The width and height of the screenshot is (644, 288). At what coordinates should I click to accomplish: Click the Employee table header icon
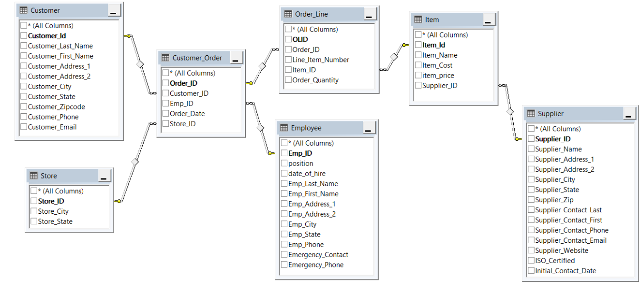(x=283, y=128)
